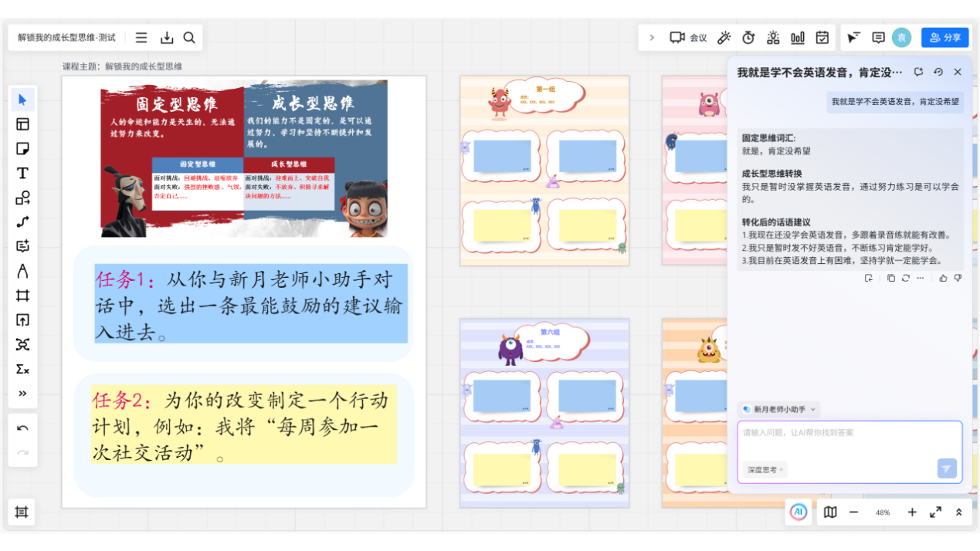
Task: Select the shapes tool
Action: pyautogui.click(x=22, y=198)
